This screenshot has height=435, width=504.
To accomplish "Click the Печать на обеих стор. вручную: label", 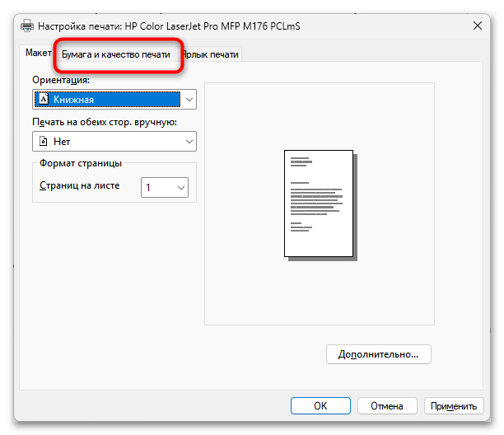I will click(x=105, y=122).
